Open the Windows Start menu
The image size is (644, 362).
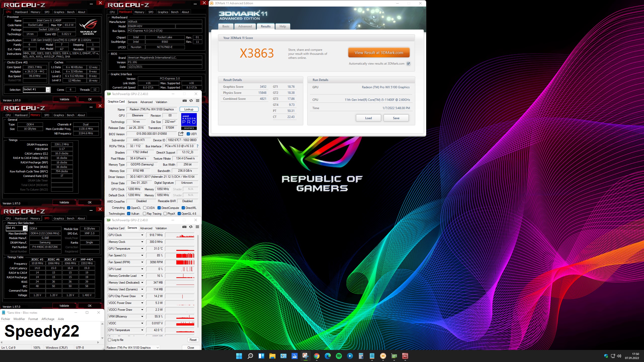(239, 356)
